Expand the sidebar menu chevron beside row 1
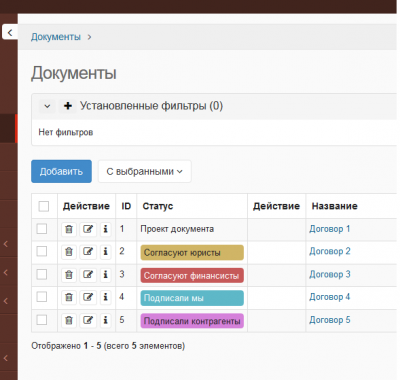This screenshot has width=400, height=380. coord(6,244)
